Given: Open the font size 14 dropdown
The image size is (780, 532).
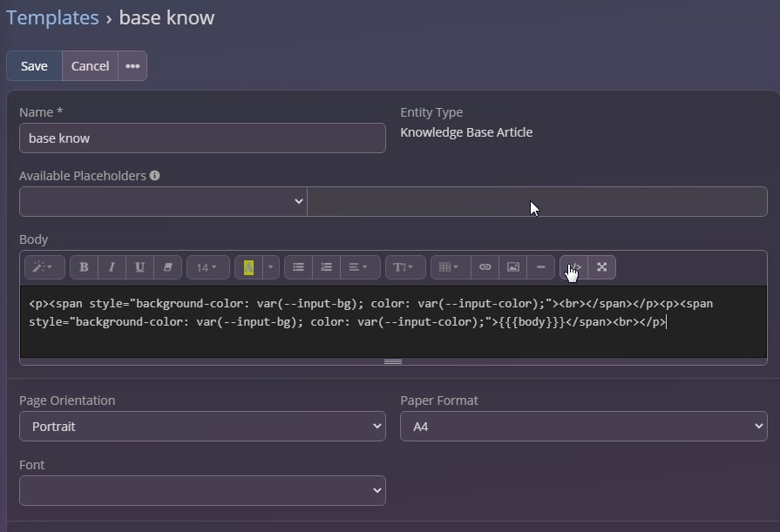Looking at the screenshot, I should (x=207, y=267).
